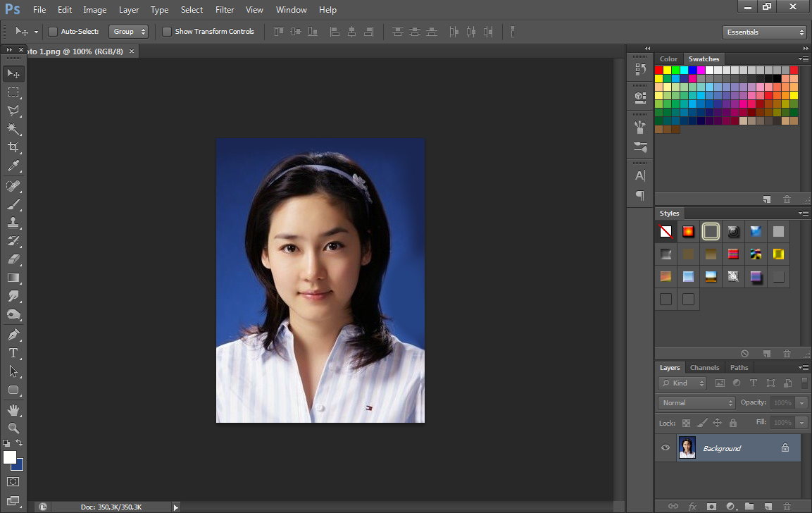Viewport: 812px width, 513px height.
Task: Select the Lasso tool
Action: click(x=13, y=111)
